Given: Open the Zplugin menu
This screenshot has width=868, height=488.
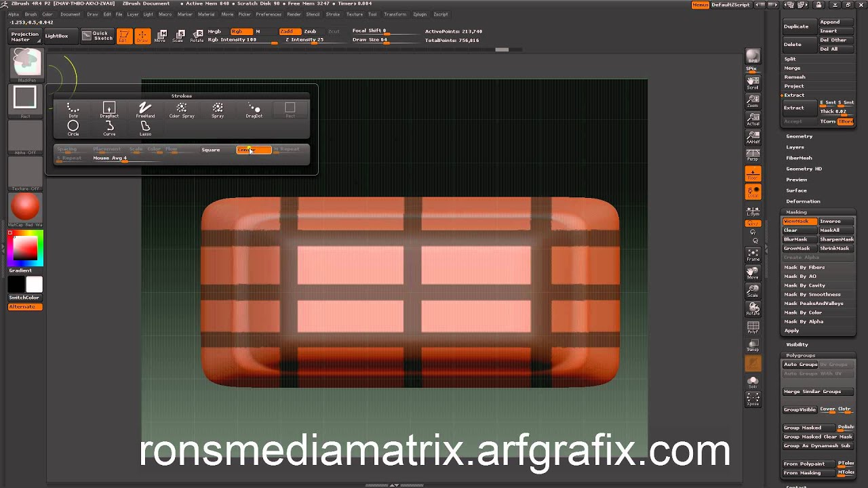Looking at the screenshot, I should point(420,14).
